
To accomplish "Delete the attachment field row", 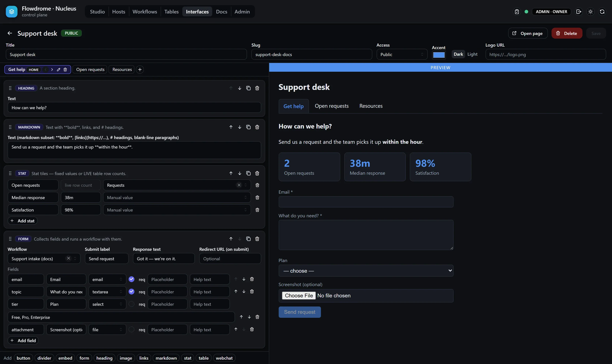I will click(252, 329).
